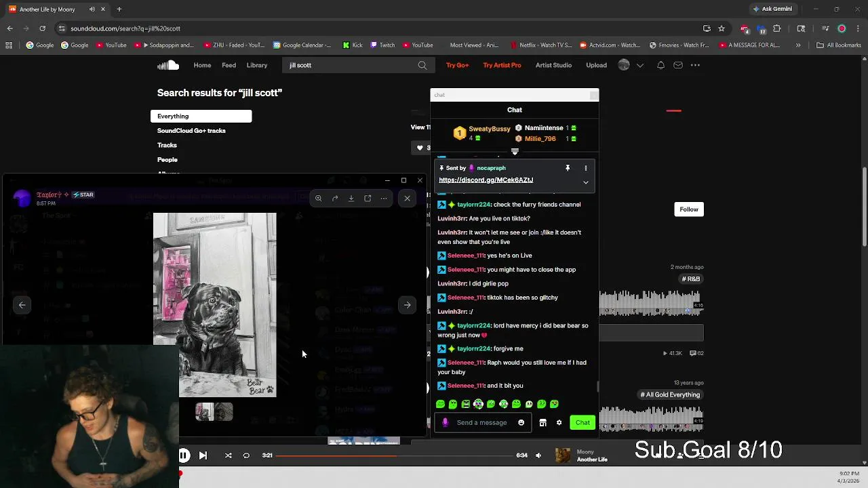Bookmark this page with star icon
The height and width of the screenshot is (488, 868).
tap(722, 28)
